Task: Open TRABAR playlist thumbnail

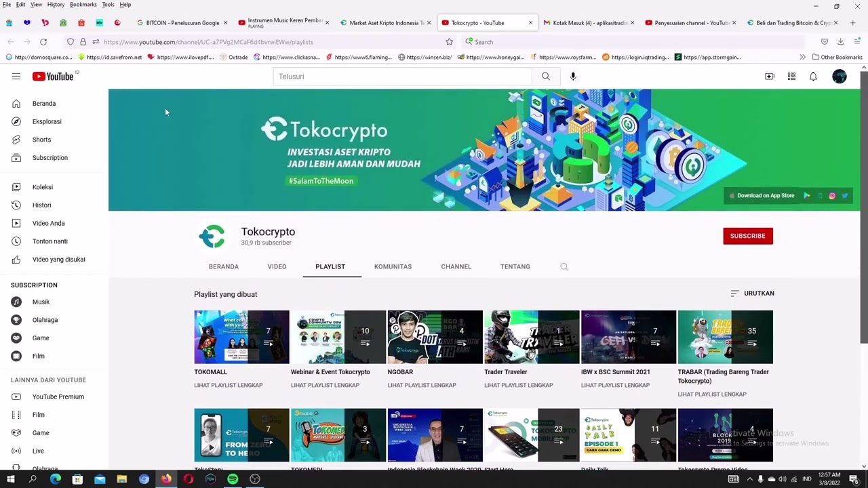Action: point(725,337)
